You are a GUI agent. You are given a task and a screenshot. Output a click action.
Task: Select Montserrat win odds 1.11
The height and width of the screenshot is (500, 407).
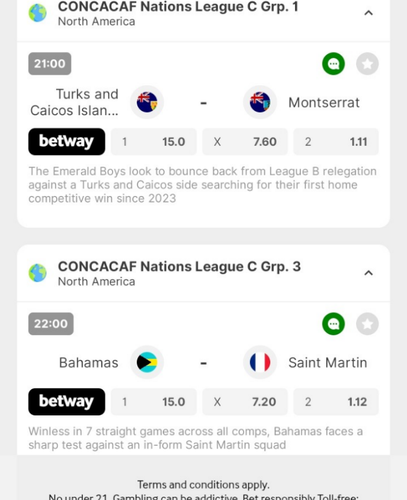point(336,142)
